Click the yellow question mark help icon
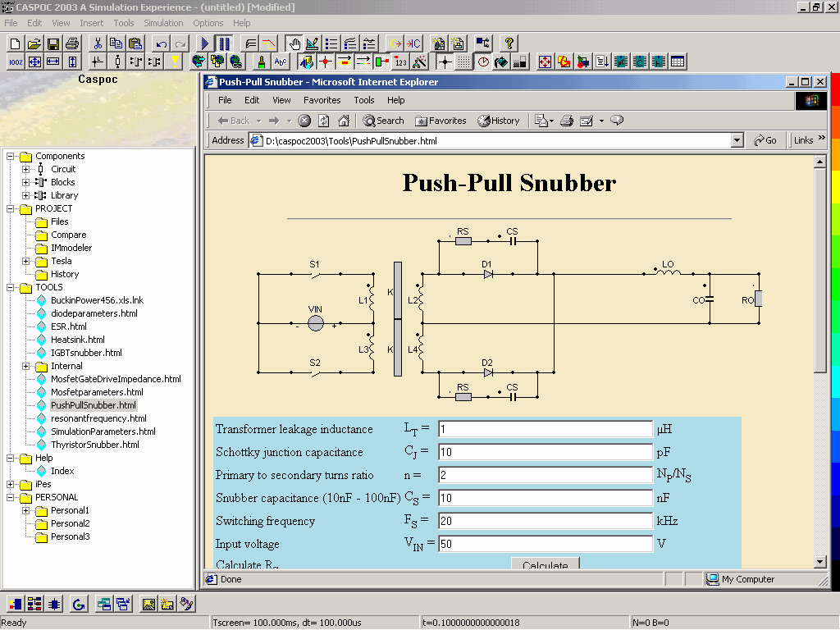The height and width of the screenshot is (630, 840). coord(509,43)
